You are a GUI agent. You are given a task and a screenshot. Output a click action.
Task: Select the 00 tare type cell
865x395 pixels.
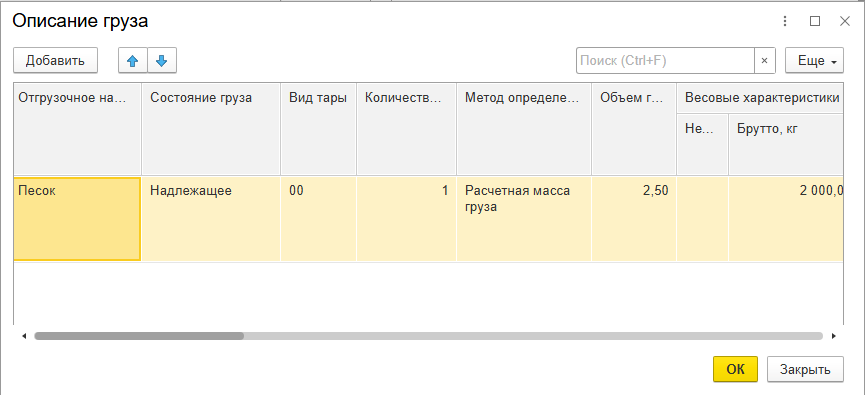point(319,219)
